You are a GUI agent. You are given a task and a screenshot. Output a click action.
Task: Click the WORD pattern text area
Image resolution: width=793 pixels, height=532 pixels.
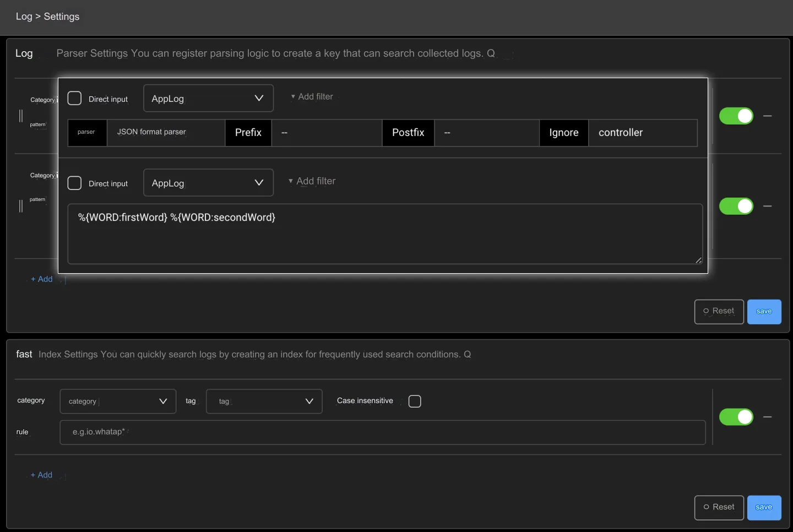(385, 234)
